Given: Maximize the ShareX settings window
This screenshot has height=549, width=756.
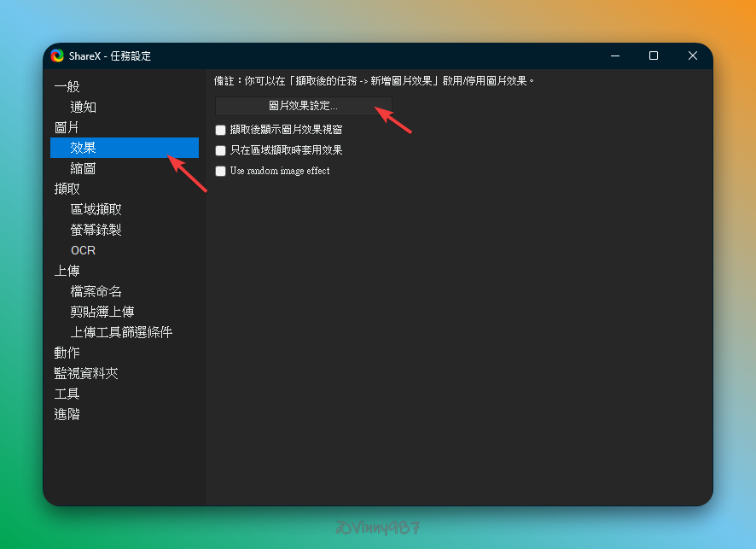Looking at the screenshot, I should [653, 55].
